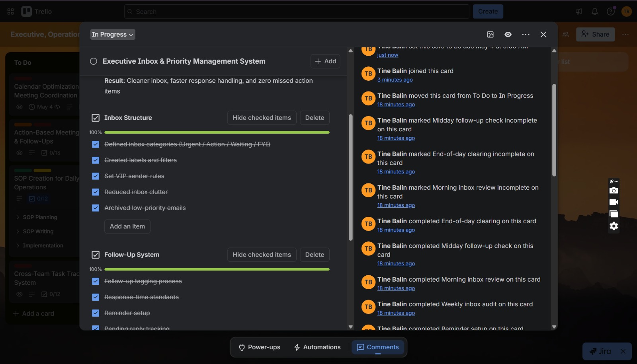The image size is (637, 364).
Task: Click the Inbox Structure checklist icon
Action: point(96,118)
